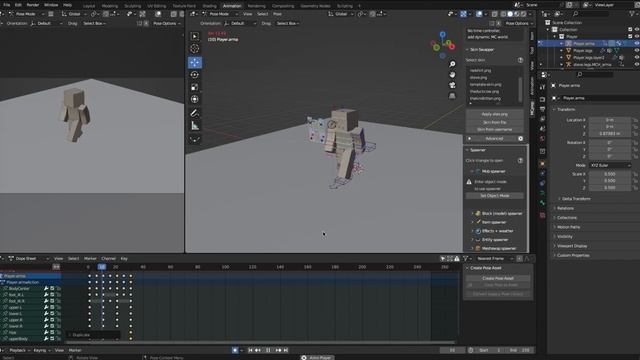The width and height of the screenshot is (640, 360).
Task: Expand the Custom Properties panel
Action: [x=573, y=256]
